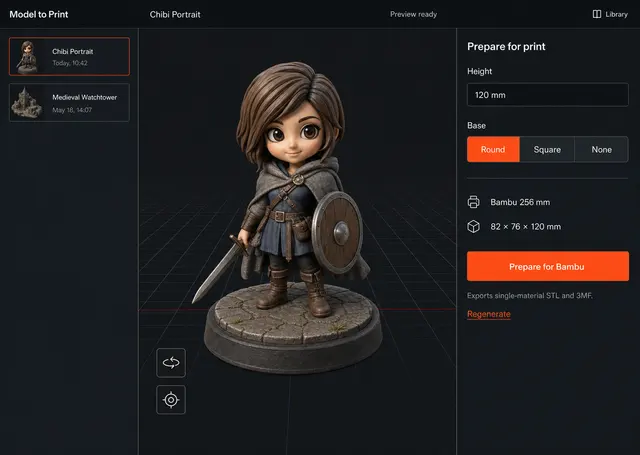Click the Preview ready status text
The image size is (640, 455).
[413, 14]
